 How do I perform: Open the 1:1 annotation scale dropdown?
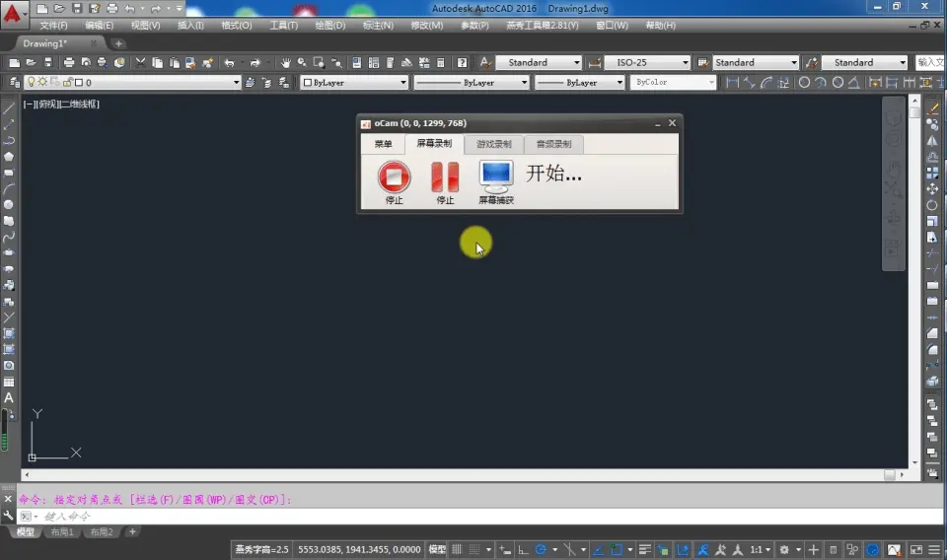760,550
